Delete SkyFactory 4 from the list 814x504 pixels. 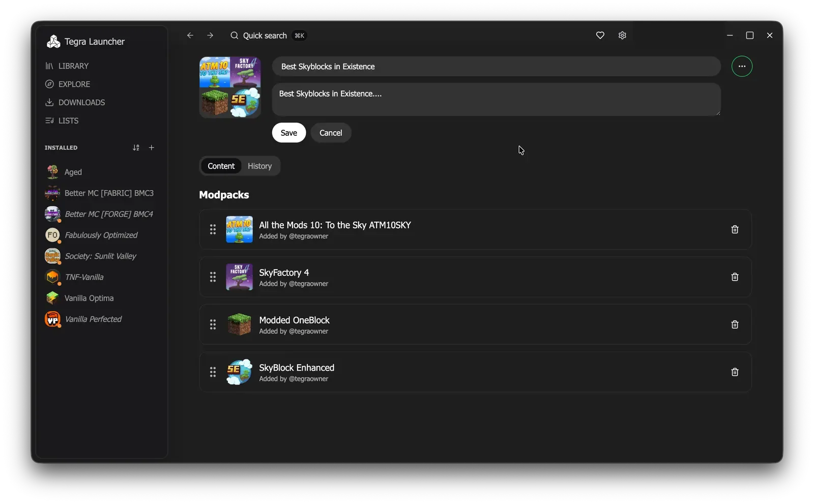tap(735, 277)
